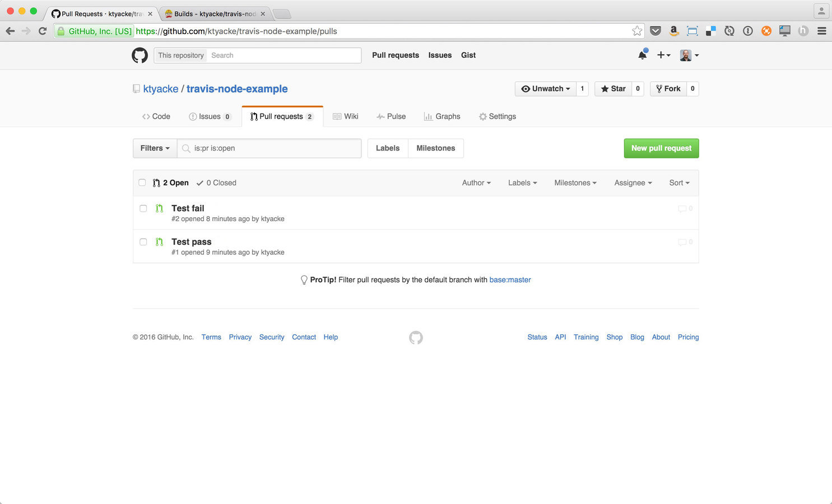The width and height of the screenshot is (832, 504).
Task: Click the clock-arrow extension icon
Action: [729, 31]
